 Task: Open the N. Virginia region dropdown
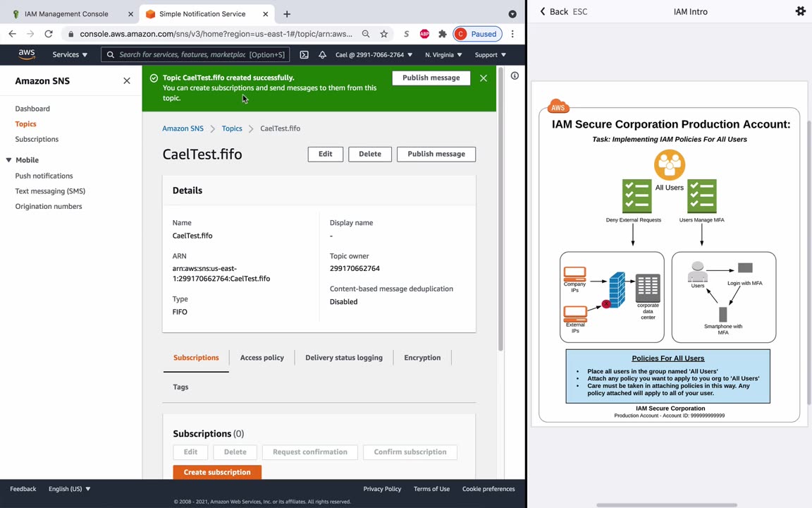tap(443, 55)
